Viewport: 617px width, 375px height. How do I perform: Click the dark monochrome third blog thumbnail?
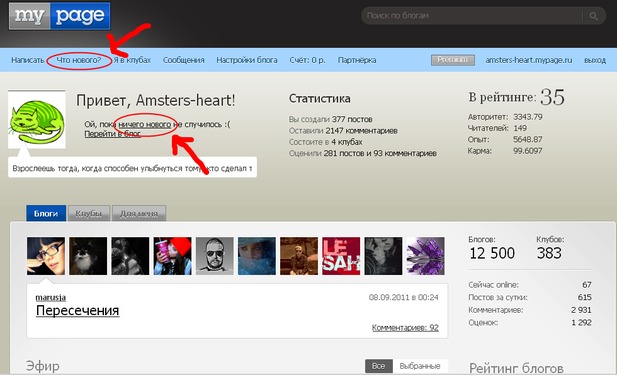pyautogui.click(x=130, y=256)
